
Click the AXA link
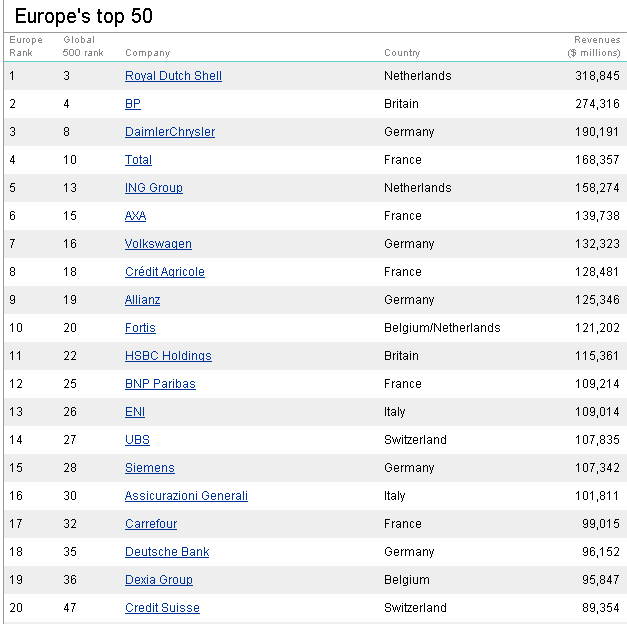[x=135, y=216]
